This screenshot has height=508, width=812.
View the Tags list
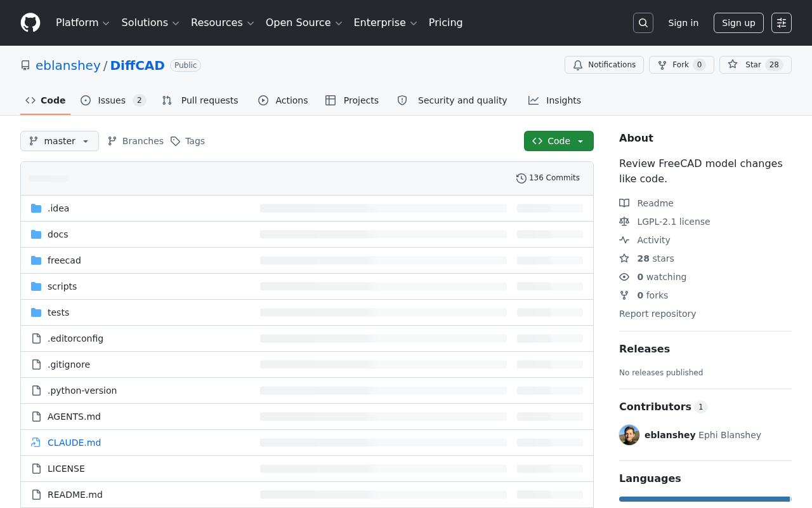point(188,141)
